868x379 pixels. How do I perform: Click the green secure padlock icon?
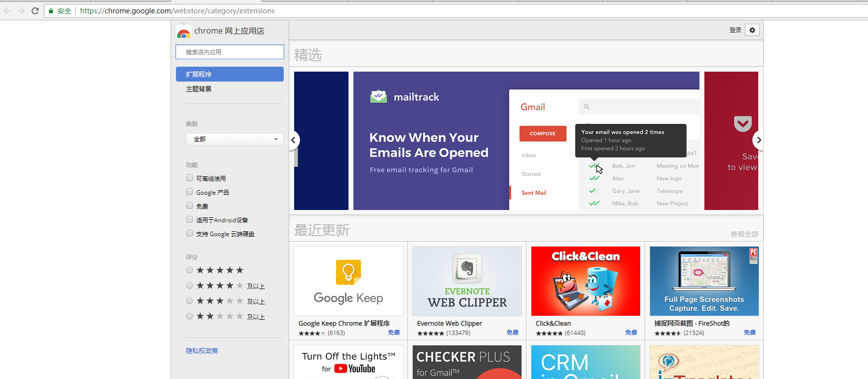click(51, 10)
